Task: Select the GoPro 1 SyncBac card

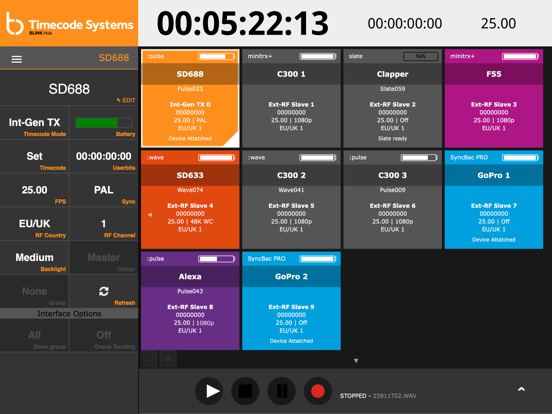Action: tap(494, 200)
